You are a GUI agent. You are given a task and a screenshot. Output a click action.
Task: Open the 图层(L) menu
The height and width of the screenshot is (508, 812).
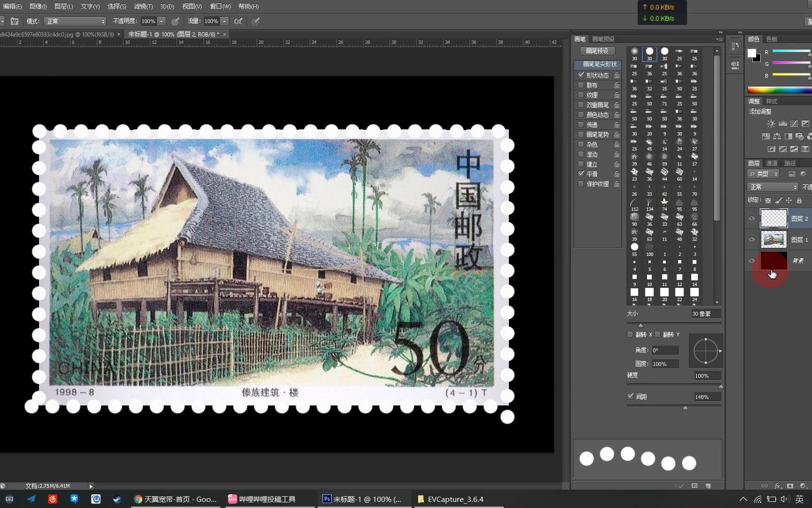63,6
